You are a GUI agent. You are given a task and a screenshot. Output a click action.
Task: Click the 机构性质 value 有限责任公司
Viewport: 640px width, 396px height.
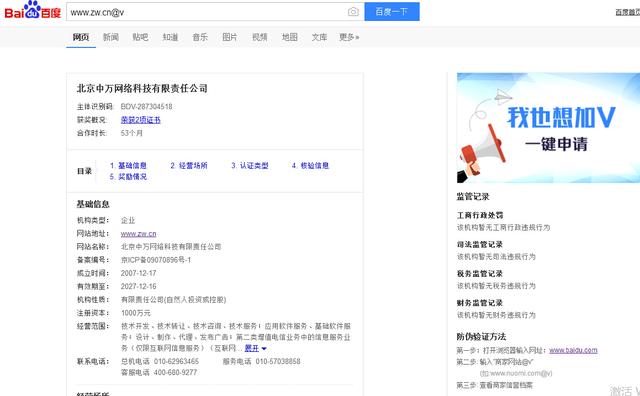173,300
